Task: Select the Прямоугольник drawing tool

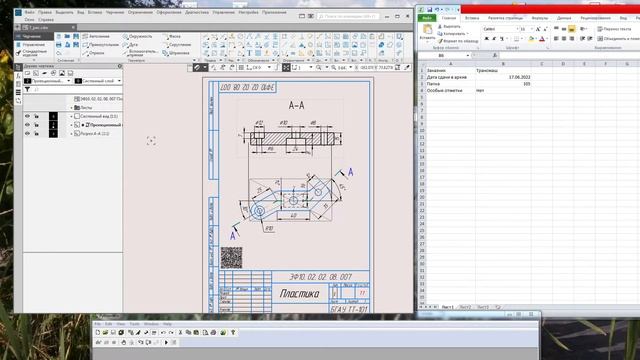Action: pyautogui.click(x=100, y=44)
